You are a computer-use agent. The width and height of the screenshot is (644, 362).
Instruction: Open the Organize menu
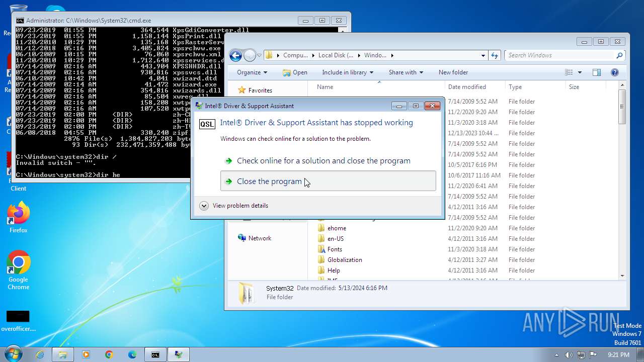(252, 72)
